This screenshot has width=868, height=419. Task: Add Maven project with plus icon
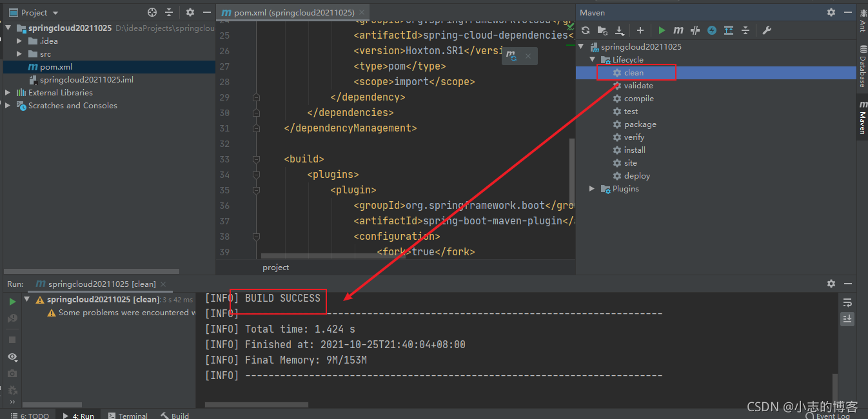640,30
